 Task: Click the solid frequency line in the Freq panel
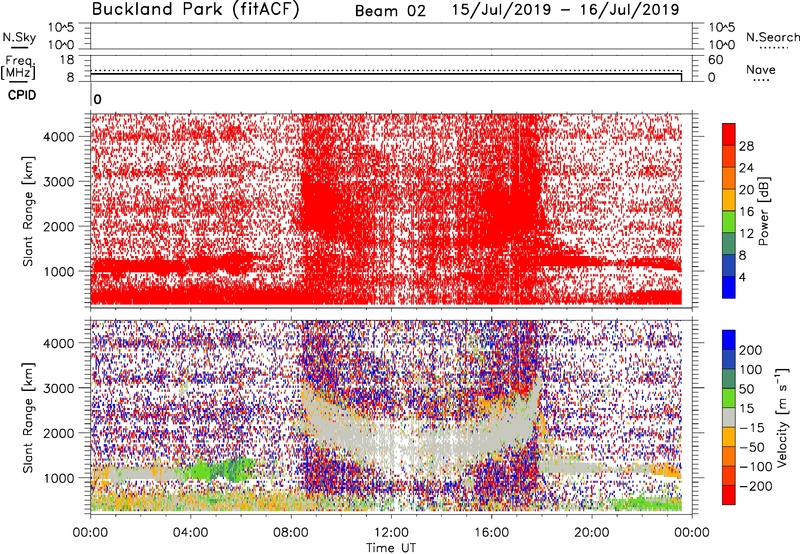click(x=386, y=74)
